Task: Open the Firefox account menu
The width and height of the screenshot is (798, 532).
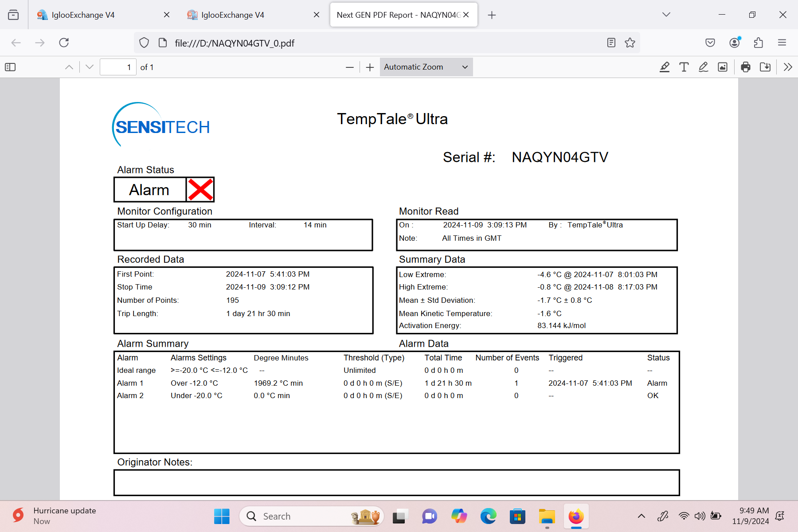Action: [735, 43]
